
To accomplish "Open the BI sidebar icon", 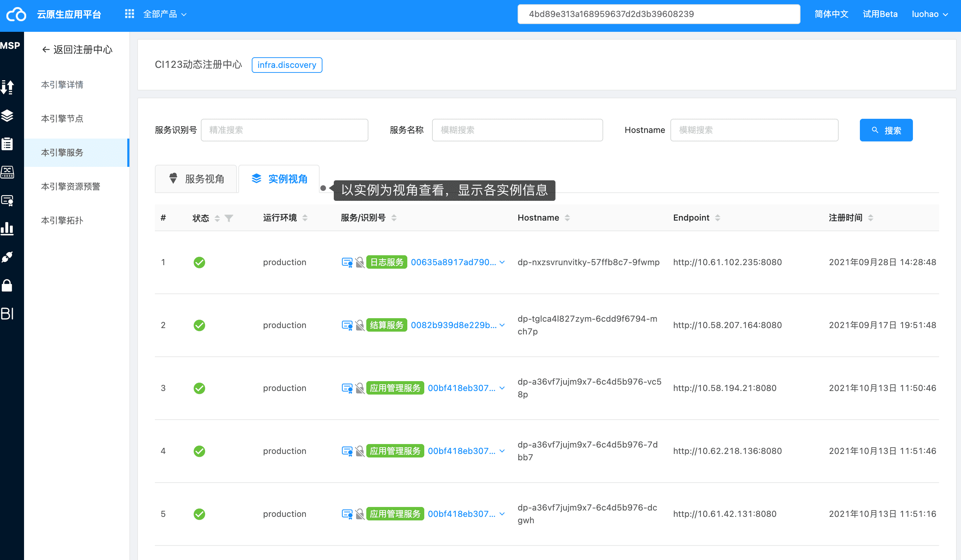I will coord(7,313).
